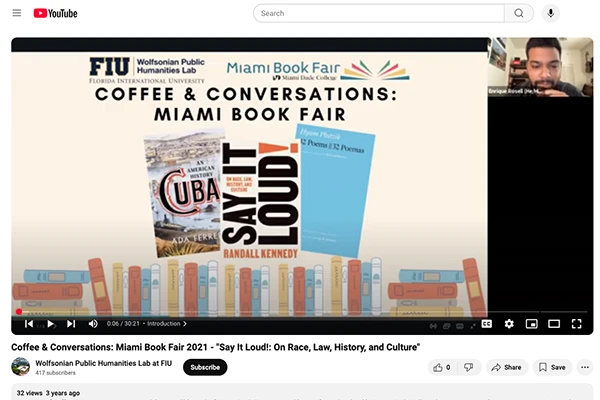
Task: Mute the video volume
Action: (x=93, y=324)
